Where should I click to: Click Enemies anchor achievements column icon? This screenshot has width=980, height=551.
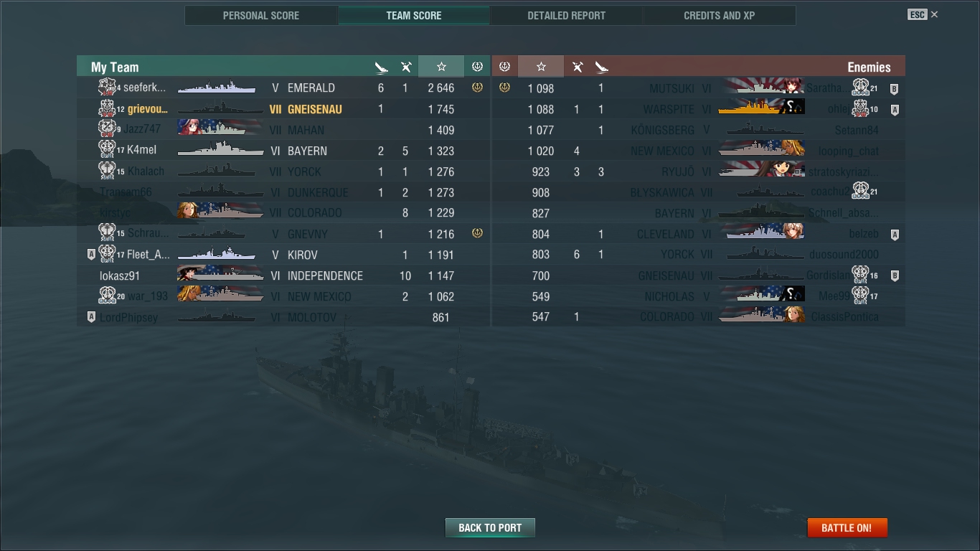(x=504, y=67)
